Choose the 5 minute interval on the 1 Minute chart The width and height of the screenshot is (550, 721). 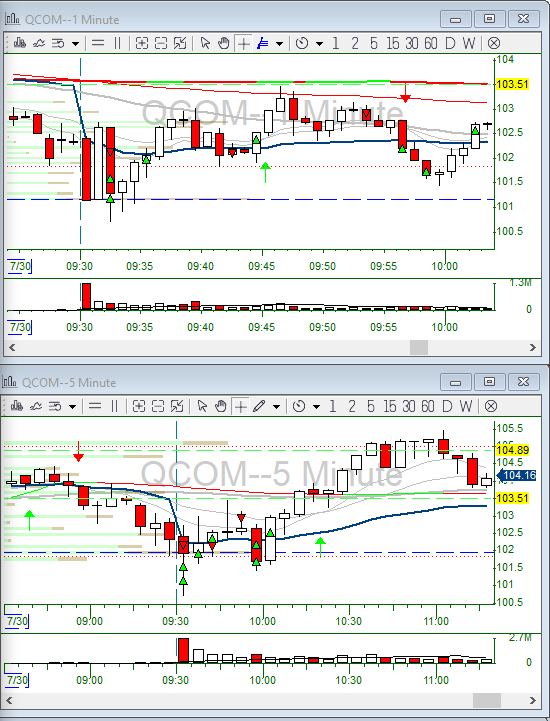coord(373,43)
